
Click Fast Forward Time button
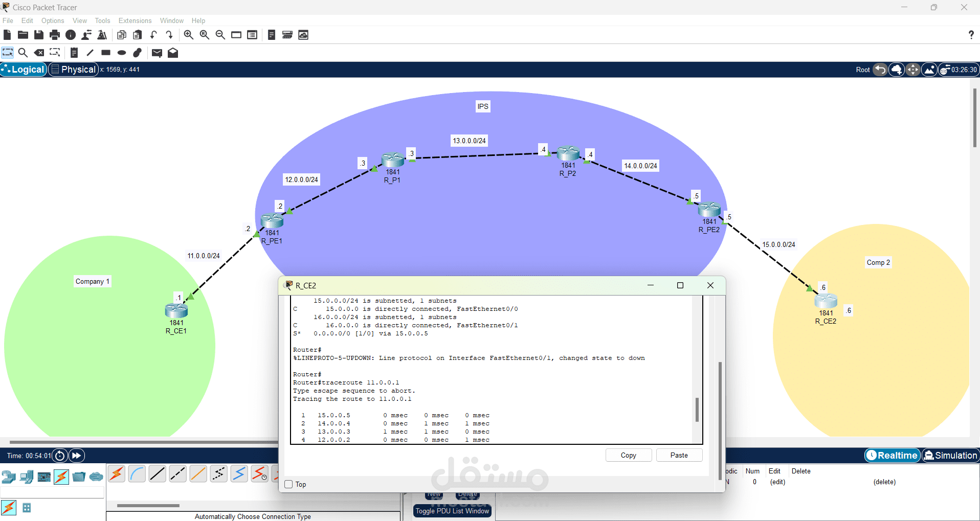coord(76,456)
